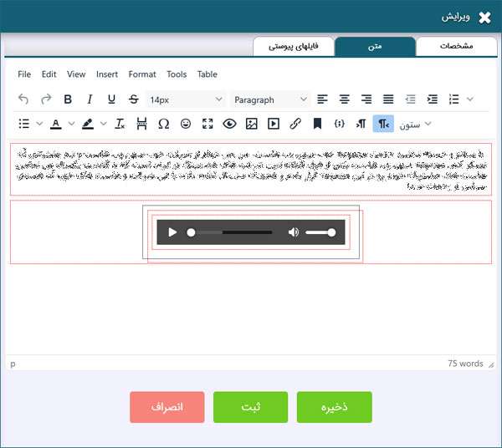This screenshot has height=448, width=502.
Task: Insert a page break
Action: tap(141, 124)
